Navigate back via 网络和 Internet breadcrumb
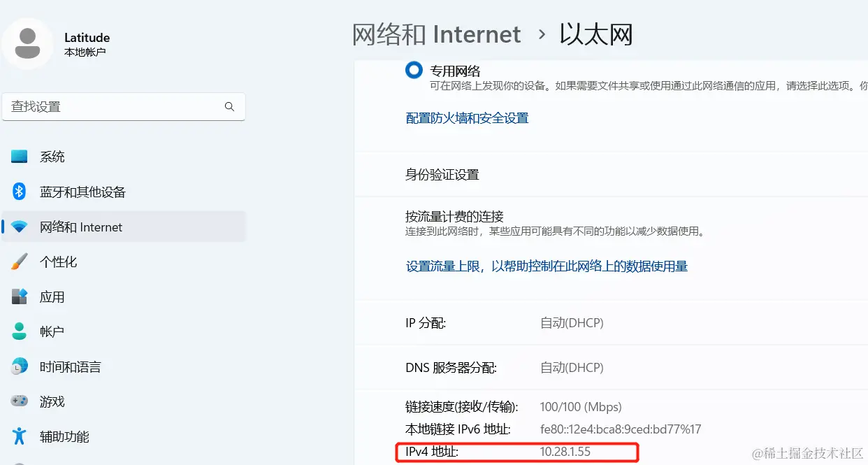The height and width of the screenshot is (465, 868). [436, 34]
